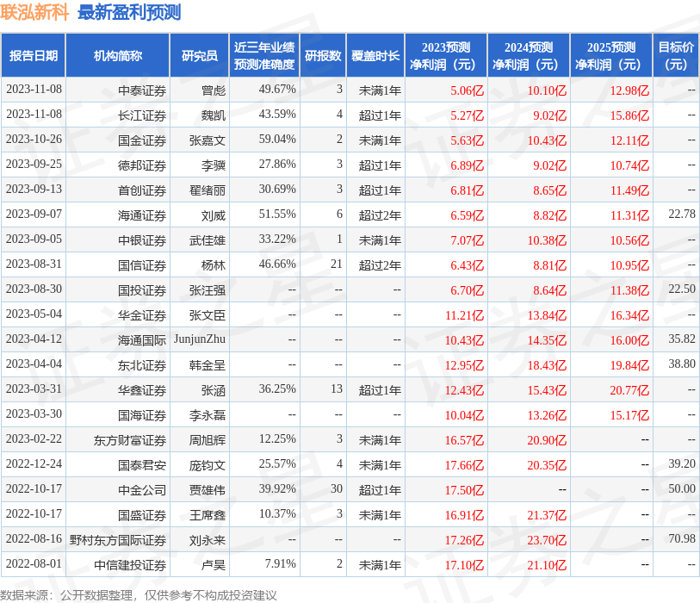Click the 机构简称 column header
The image size is (700, 603).
[x=118, y=55]
